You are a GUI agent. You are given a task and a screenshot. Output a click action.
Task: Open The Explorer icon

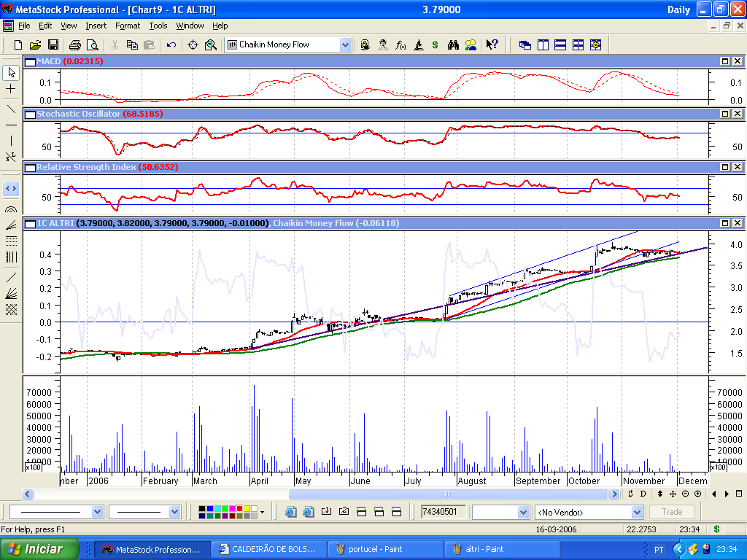click(x=382, y=44)
